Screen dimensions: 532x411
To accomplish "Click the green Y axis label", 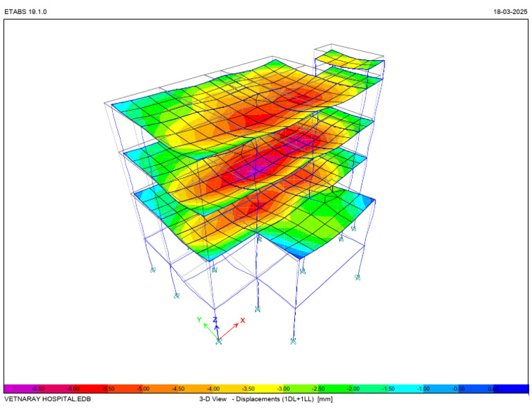I will point(199,320).
